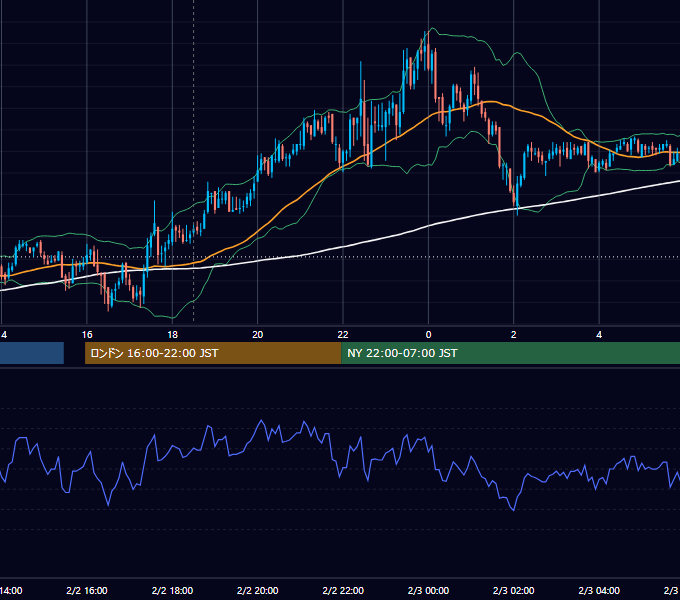Click the '2' hour label on price chart axis
Screen dimensions: 680x600
(x=513, y=335)
